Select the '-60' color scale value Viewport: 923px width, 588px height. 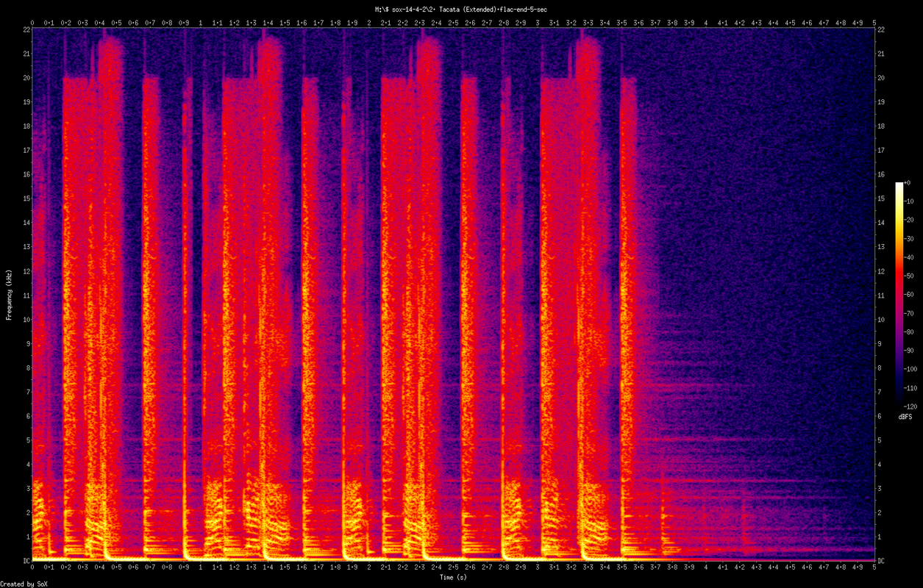pyautogui.click(x=909, y=295)
